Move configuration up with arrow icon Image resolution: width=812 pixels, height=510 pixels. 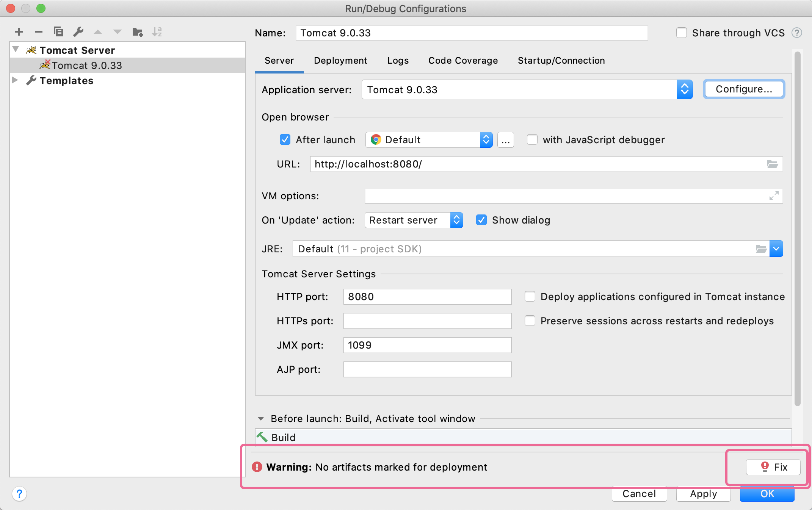click(x=98, y=32)
